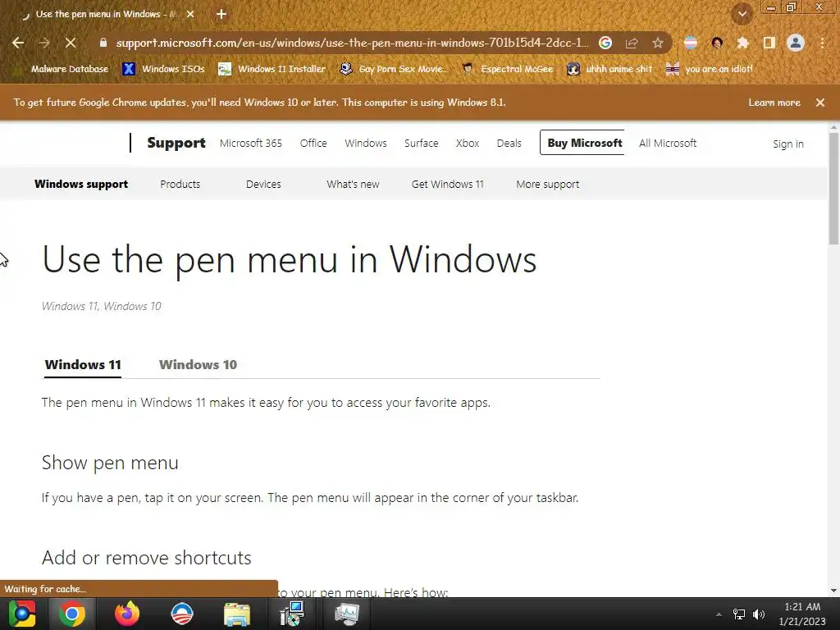The image size is (840, 630).
Task: Open the What's new link
Action: (353, 184)
